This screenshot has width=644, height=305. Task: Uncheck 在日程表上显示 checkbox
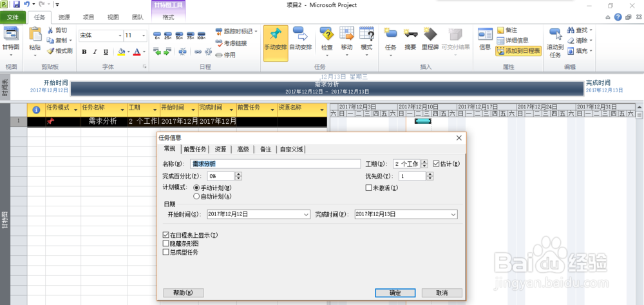click(166, 235)
